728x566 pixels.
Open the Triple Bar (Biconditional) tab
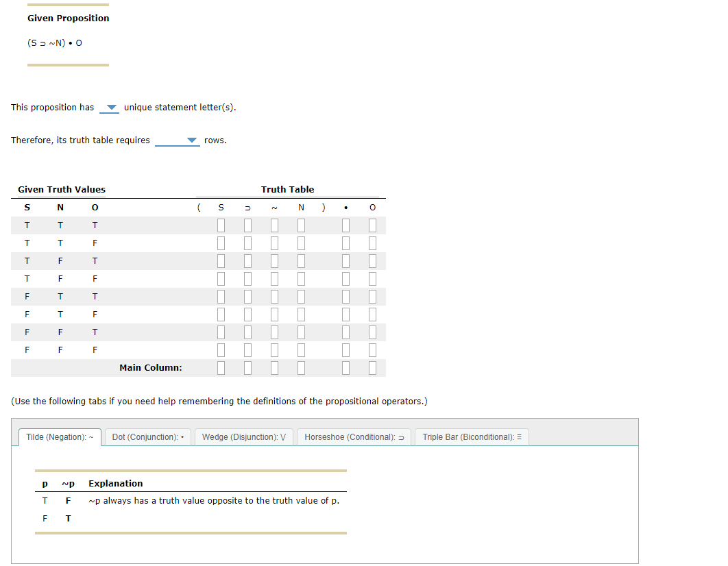472,436
